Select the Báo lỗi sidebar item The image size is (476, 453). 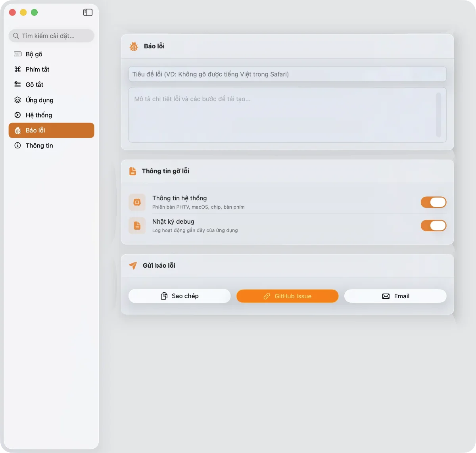(x=51, y=131)
